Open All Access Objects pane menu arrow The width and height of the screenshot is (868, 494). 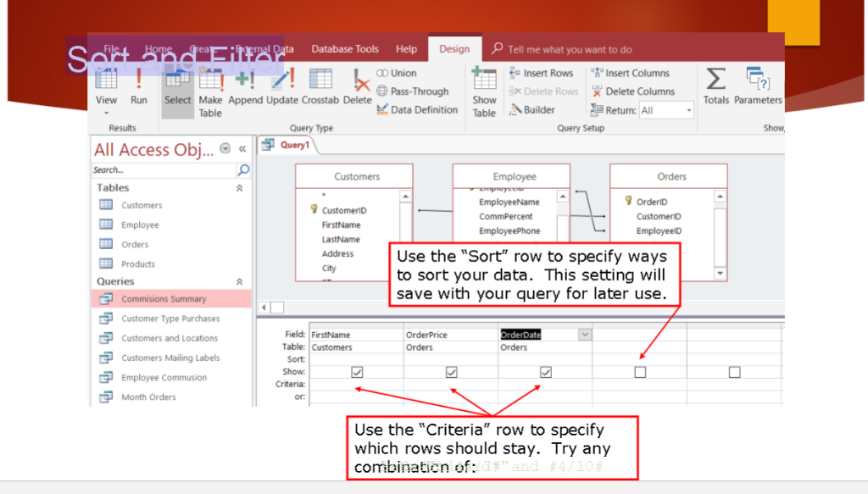click(225, 148)
